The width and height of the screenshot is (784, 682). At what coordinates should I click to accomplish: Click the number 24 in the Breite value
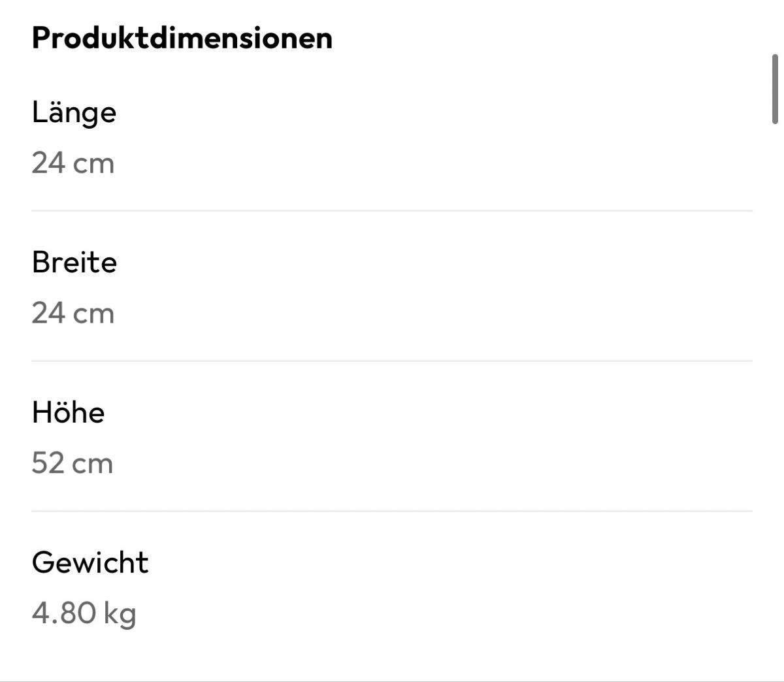pyautogui.click(x=48, y=313)
